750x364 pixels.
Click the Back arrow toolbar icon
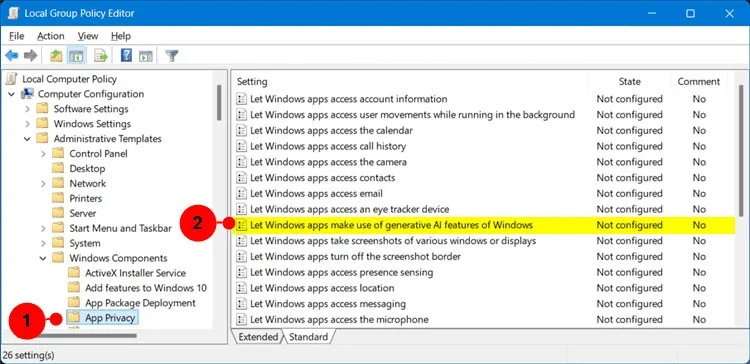(x=11, y=56)
